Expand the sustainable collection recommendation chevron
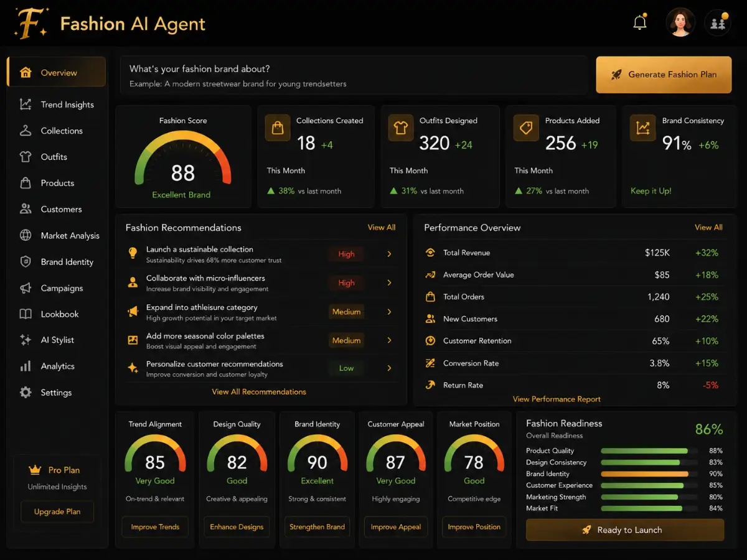747x560 pixels. click(x=390, y=254)
